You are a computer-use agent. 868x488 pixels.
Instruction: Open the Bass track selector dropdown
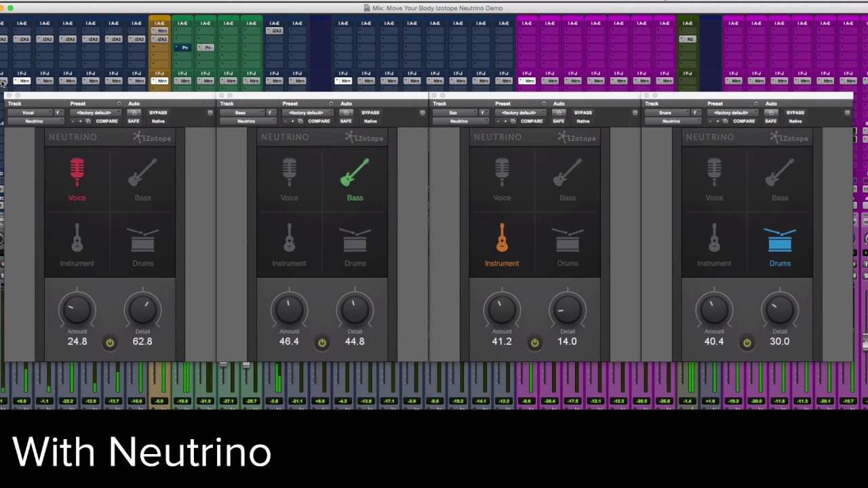[x=242, y=113]
